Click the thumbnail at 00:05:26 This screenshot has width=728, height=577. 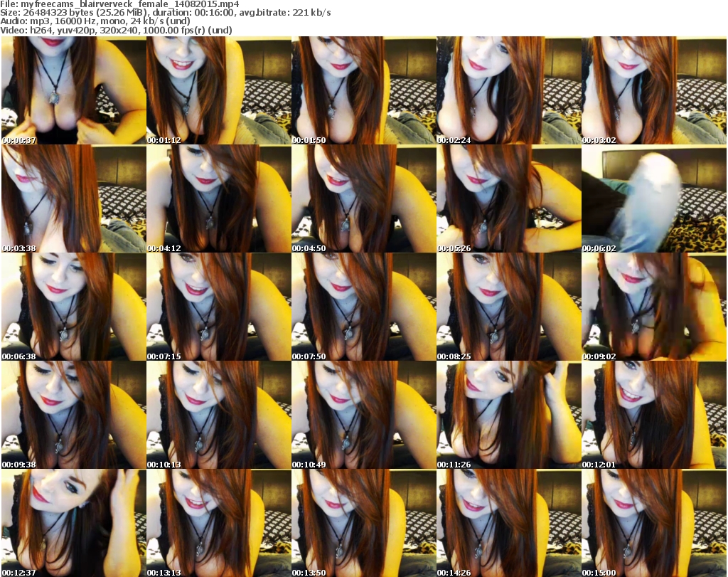tap(509, 198)
